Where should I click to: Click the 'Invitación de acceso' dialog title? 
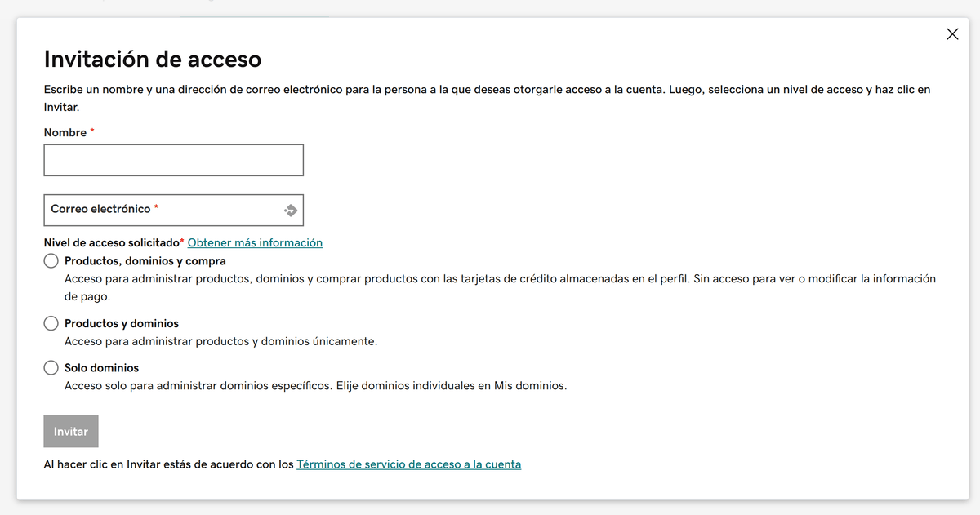152,59
